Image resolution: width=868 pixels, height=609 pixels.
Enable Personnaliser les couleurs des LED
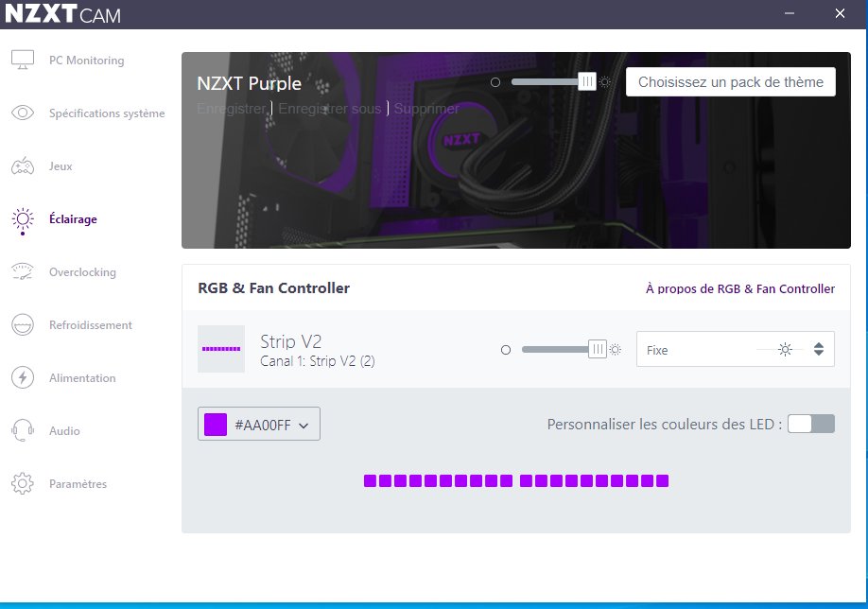[x=810, y=424]
